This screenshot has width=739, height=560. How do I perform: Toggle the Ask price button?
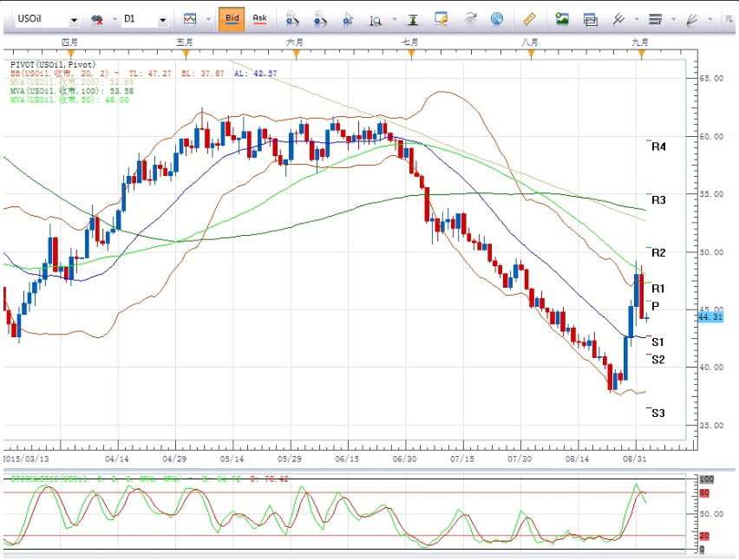pyautogui.click(x=259, y=19)
